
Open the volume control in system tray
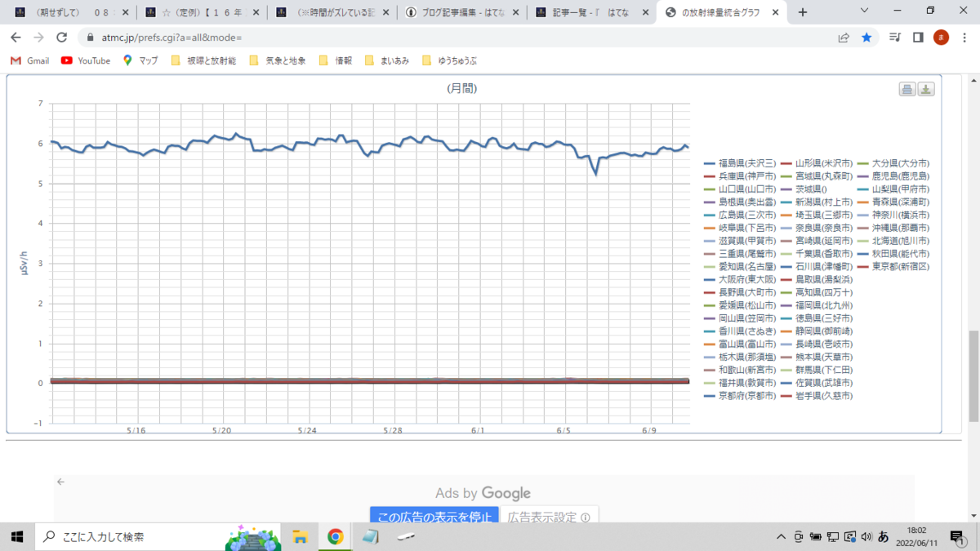click(865, 537)
